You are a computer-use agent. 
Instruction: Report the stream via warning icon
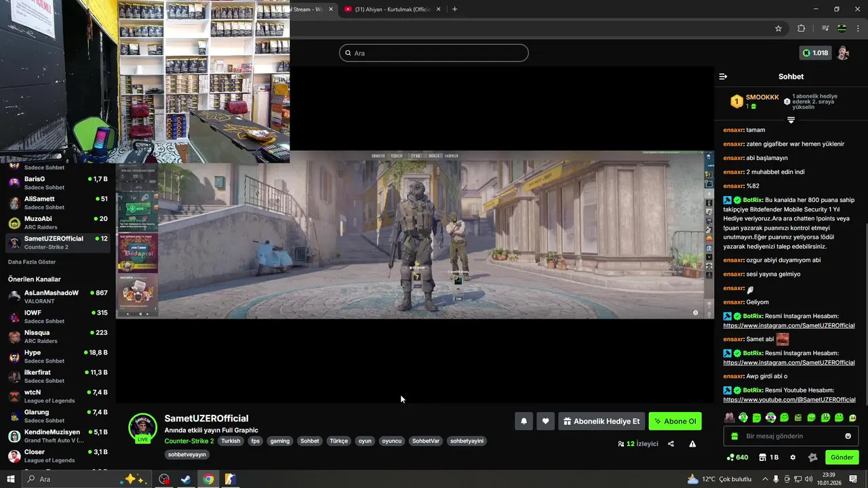tap(692, 444)
